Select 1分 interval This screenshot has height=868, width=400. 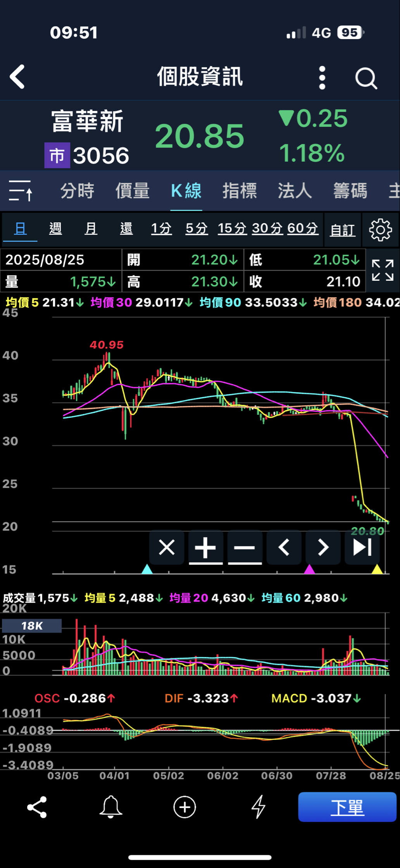161,228
